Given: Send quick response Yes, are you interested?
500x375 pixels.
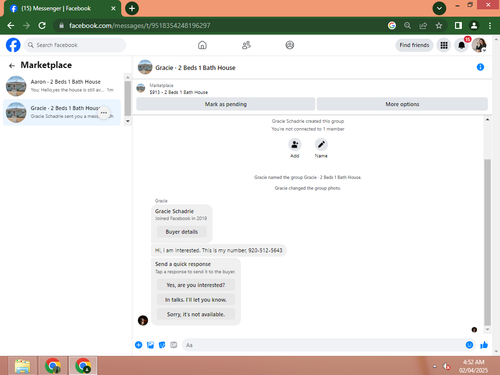Looking at the screenshot, I should pos(196,285).
